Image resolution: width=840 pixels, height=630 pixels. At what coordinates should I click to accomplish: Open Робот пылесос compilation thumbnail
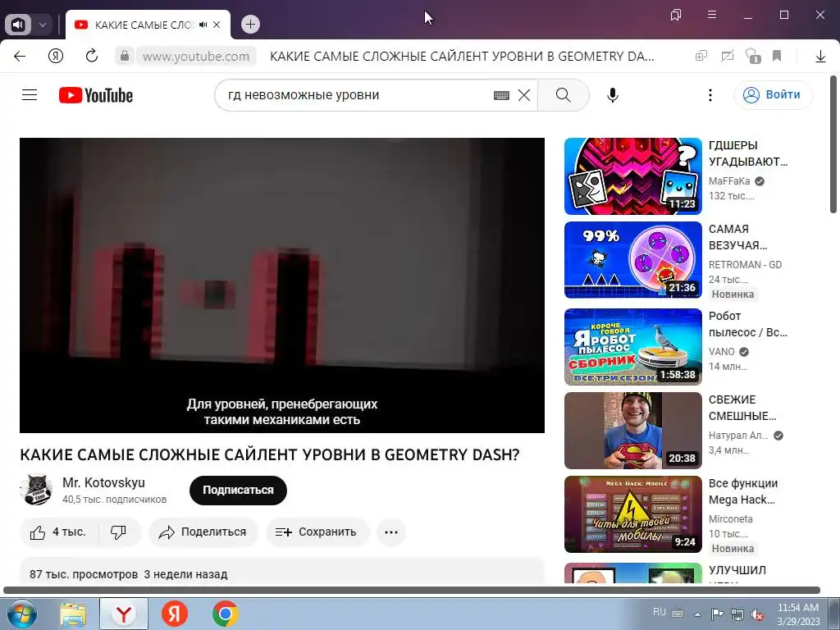[633, 347]
